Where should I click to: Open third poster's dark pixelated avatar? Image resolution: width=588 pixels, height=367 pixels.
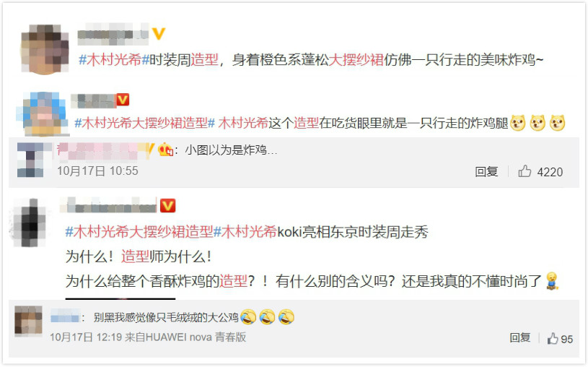(x=30, y=223)
